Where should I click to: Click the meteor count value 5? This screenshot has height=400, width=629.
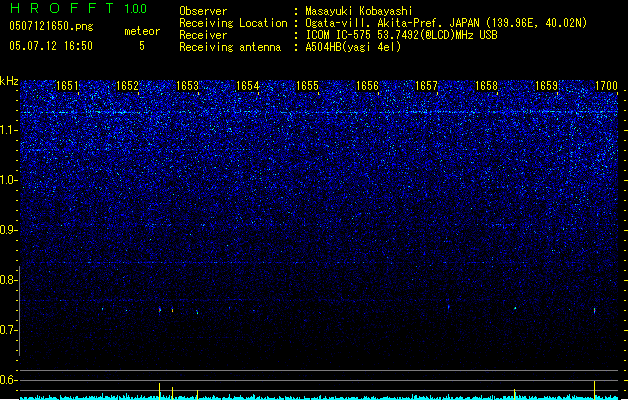[x=142, y=46]
